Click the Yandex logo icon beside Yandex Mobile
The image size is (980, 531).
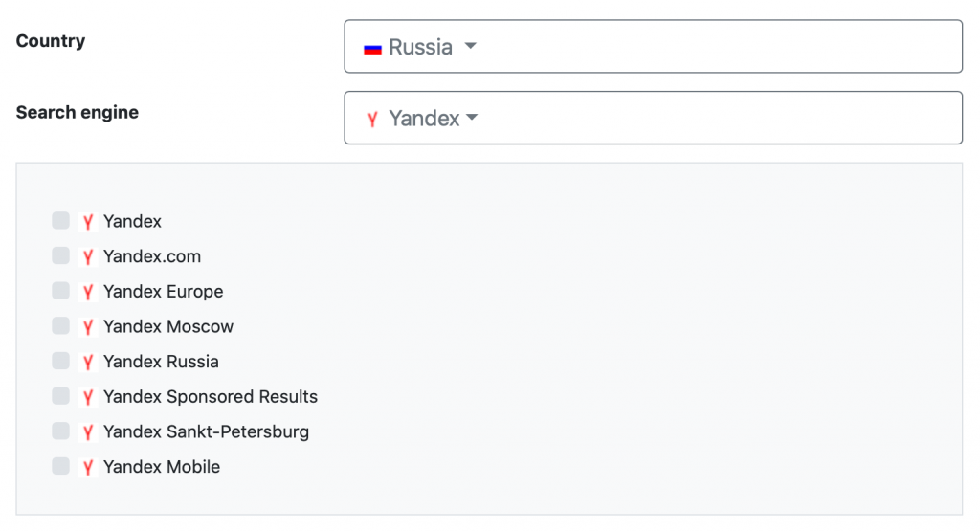tap(88, 467)
